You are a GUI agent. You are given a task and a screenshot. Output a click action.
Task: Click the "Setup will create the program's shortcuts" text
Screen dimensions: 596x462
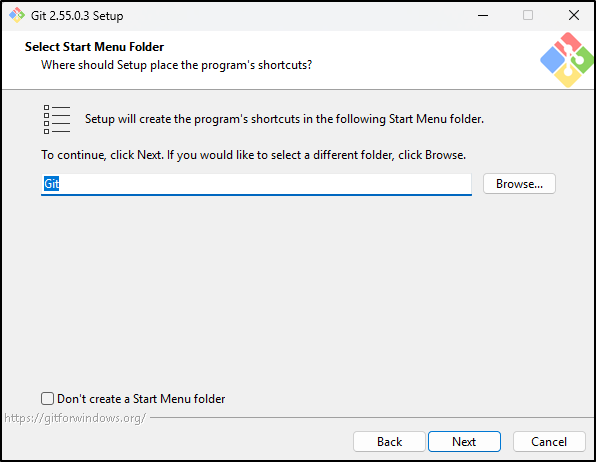point(284,119)
